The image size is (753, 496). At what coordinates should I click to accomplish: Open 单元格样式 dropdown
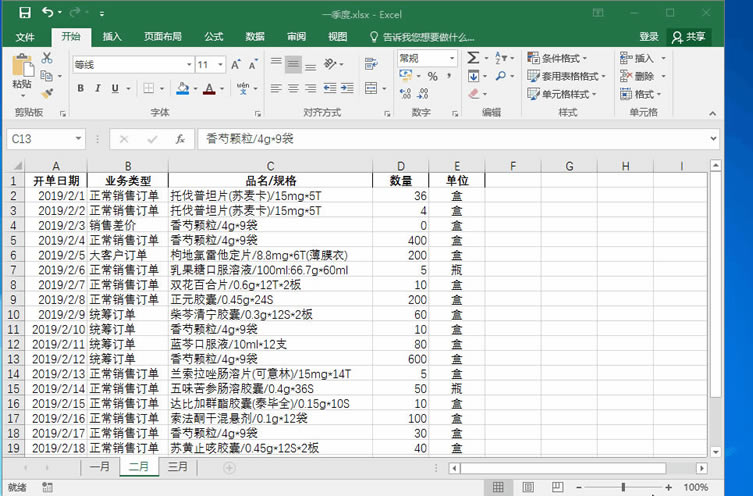(x=562, y=94)
